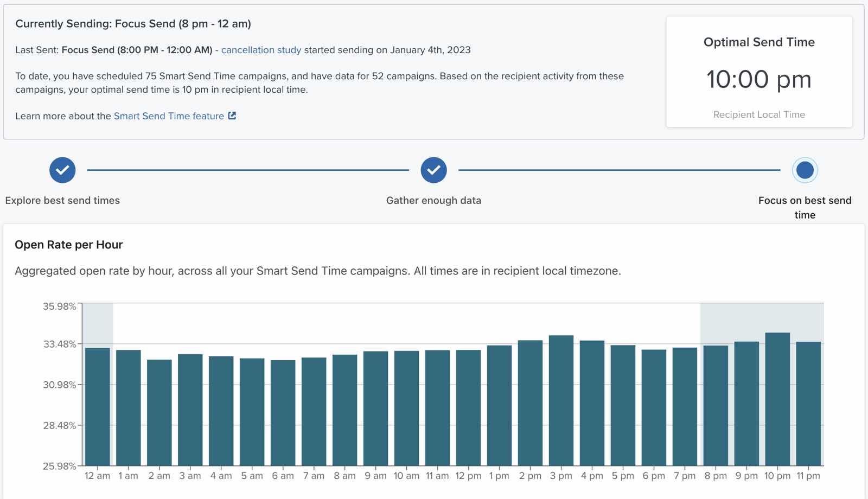Click the 5 pm open rate bar

pyautogui.click(x=623, y=405)
